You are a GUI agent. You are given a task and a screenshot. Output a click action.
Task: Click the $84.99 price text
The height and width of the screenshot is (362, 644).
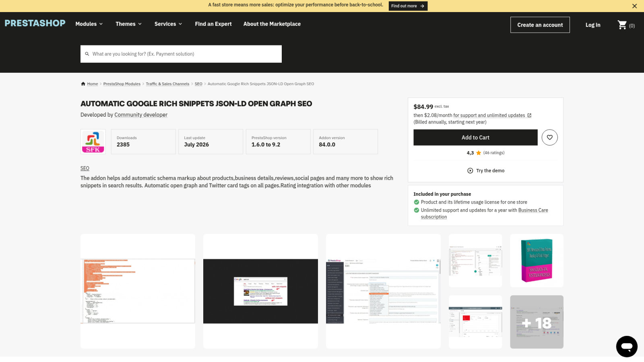(x=423, y=107)
